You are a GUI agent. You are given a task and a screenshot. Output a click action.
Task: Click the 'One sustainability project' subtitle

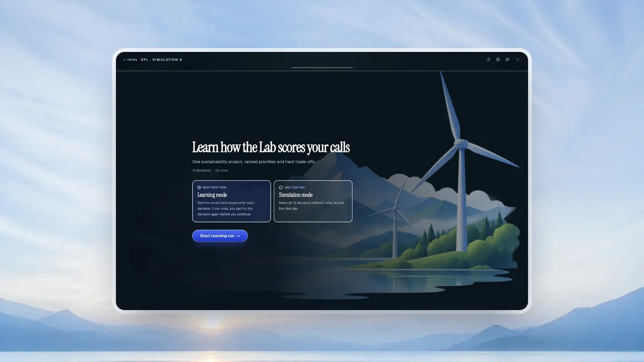[254, 162]
